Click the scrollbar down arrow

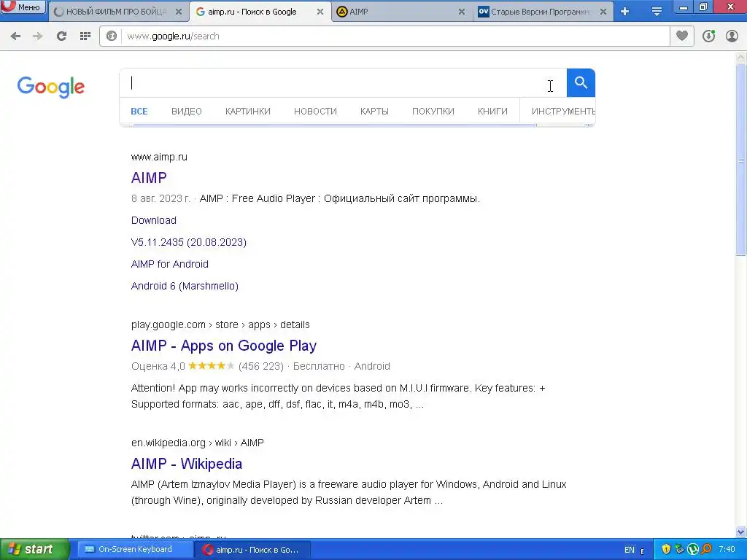click(x=741, y=532)
